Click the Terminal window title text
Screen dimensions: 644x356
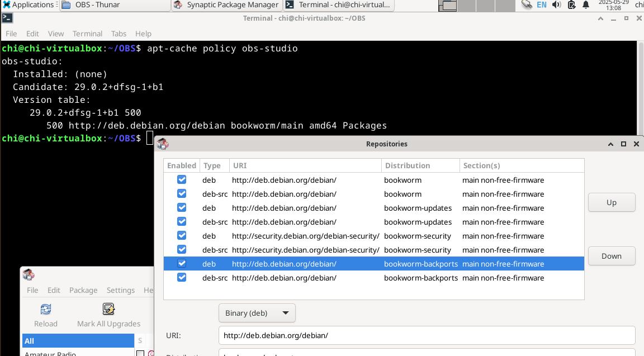pos(304,18)
